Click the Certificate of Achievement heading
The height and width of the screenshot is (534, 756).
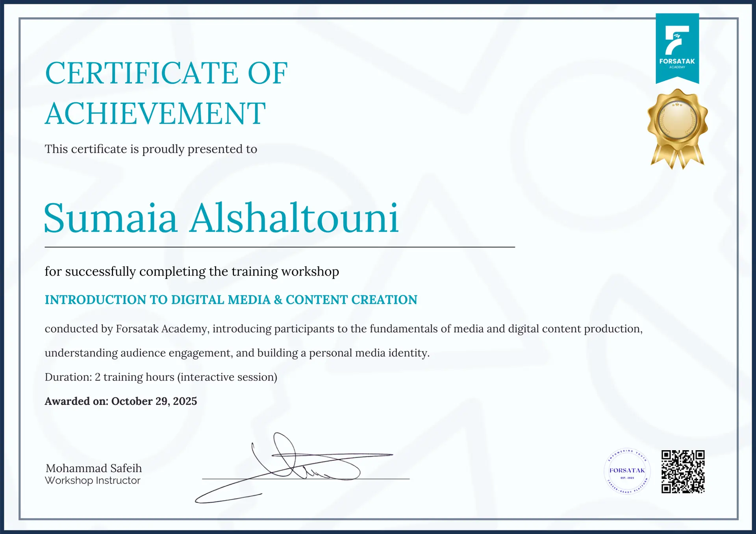pyautogui.click(x=166, y=73)
